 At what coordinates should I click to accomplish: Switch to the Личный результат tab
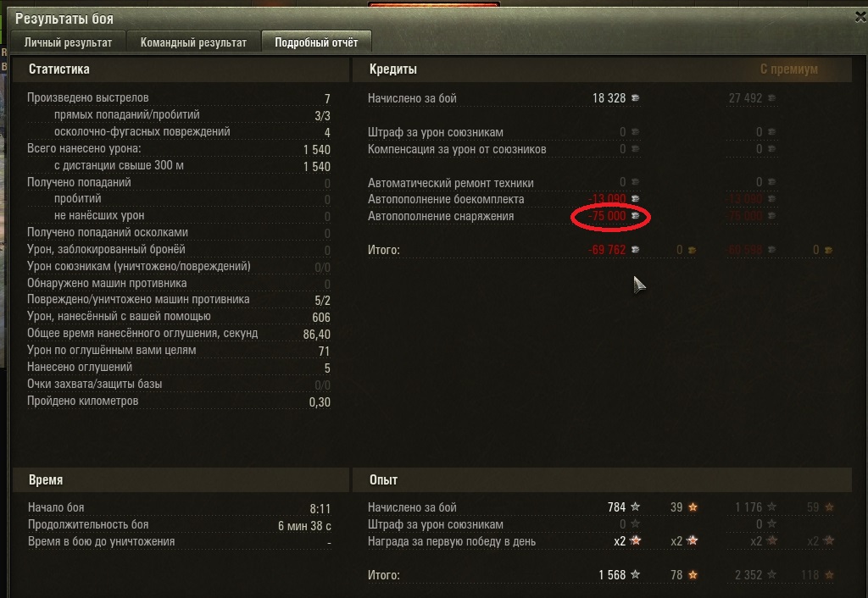click(x=68, y=42)
